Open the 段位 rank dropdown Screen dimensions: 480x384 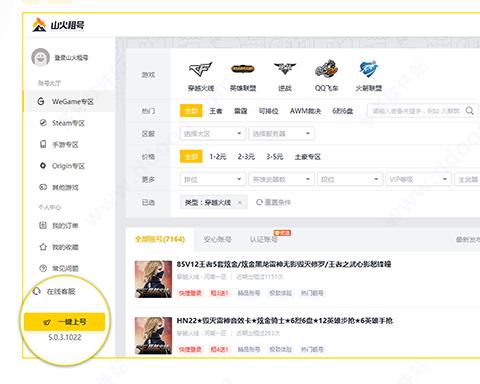(350, 179)
